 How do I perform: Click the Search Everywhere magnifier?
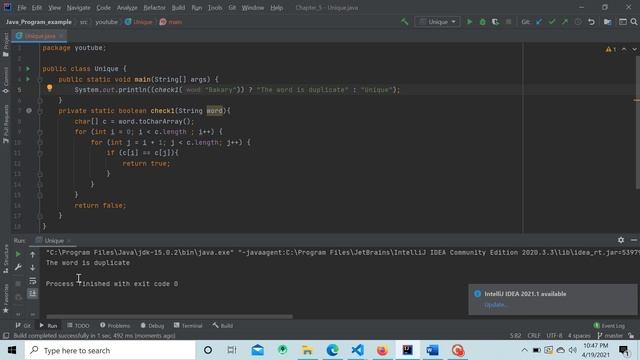coord(634,22)
